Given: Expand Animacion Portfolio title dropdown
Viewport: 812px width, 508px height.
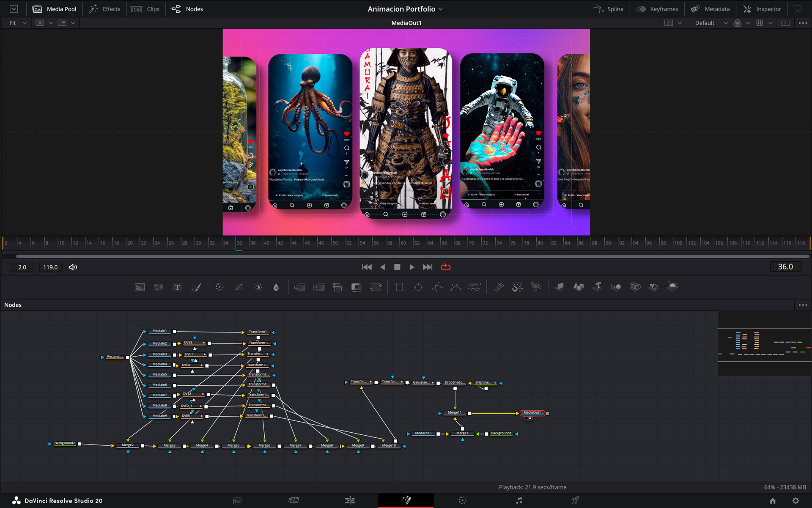Looking at the screenshot, I should [x=441, y=9].
